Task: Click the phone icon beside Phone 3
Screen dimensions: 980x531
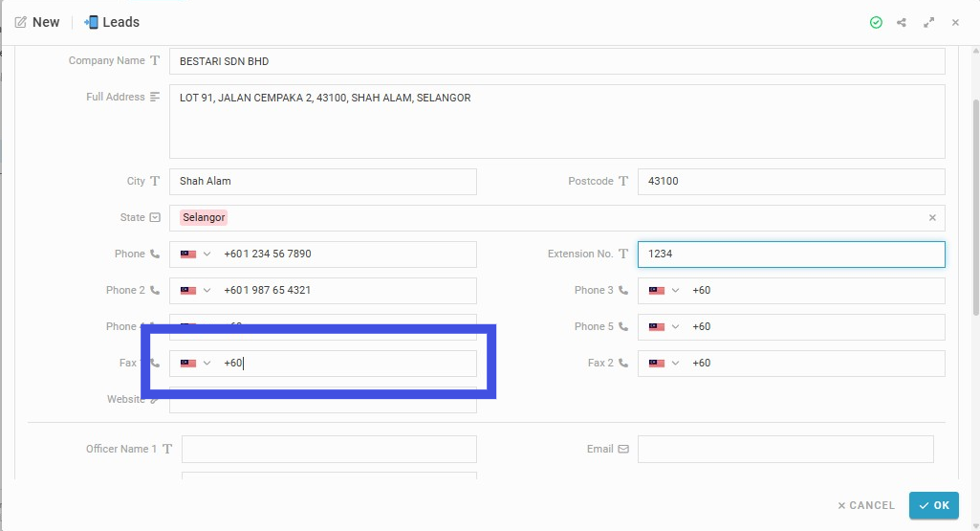Action: click(x=623, y=290)
